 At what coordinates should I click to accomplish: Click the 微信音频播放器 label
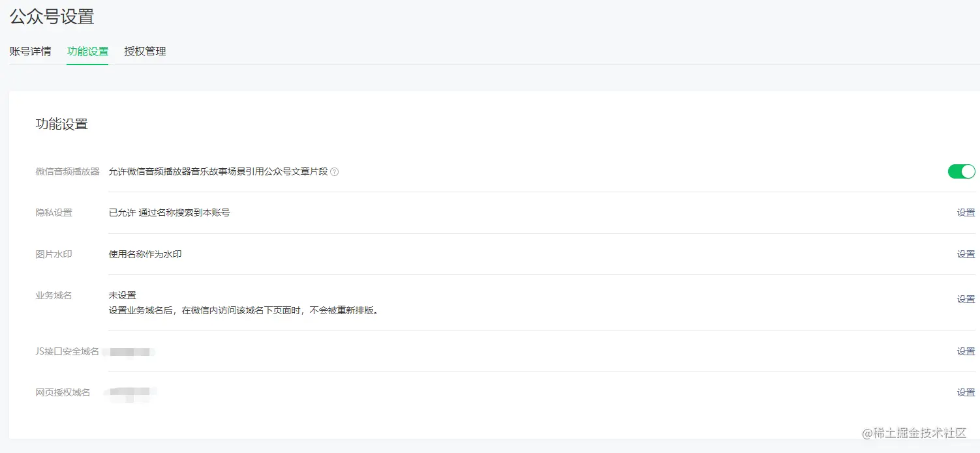pos(67,171)
